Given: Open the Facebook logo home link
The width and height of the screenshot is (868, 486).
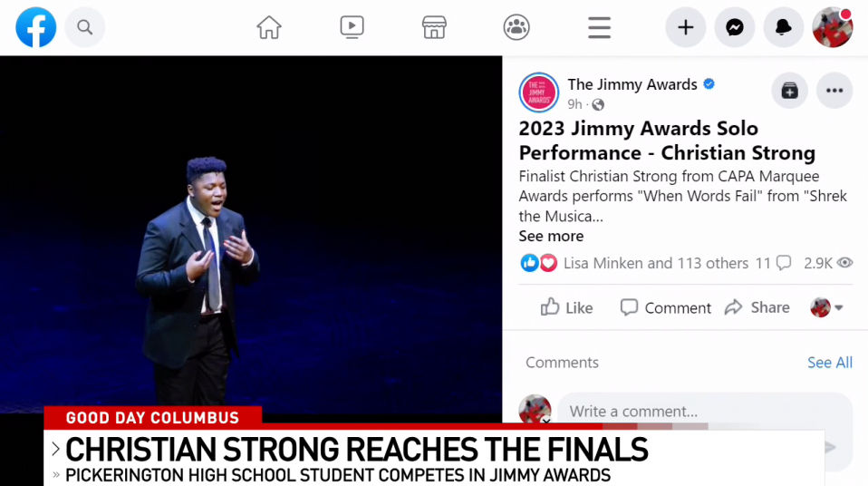Looking at the screenshot, I should point(36,27).
